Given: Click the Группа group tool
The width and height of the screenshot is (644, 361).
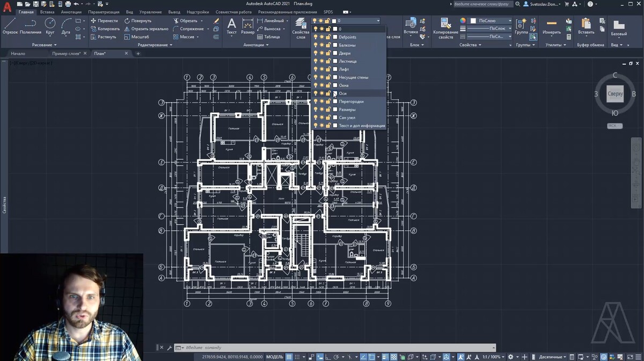Looking at the screenshot, I should tap(521, 26).
